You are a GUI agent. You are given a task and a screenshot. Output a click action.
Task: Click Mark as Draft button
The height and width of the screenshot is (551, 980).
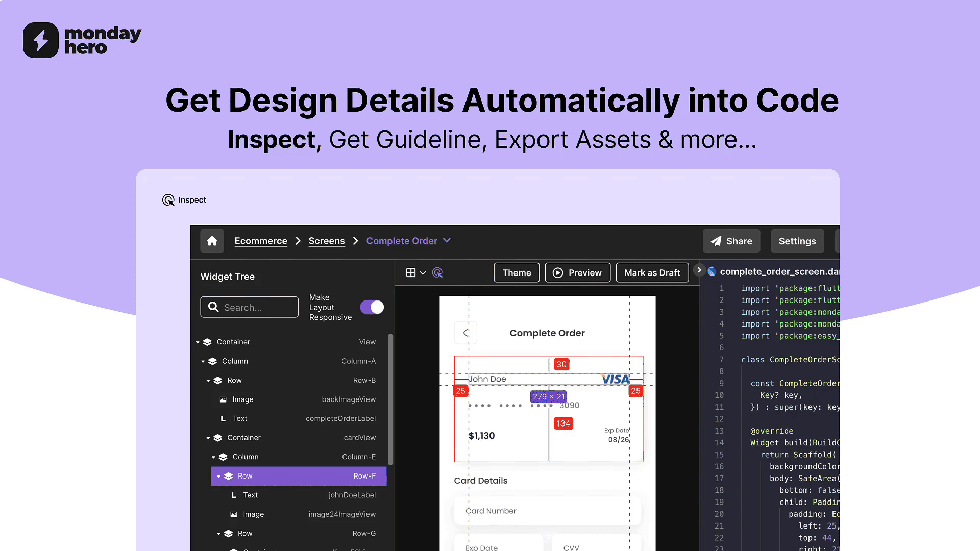[x=652, y=273]
